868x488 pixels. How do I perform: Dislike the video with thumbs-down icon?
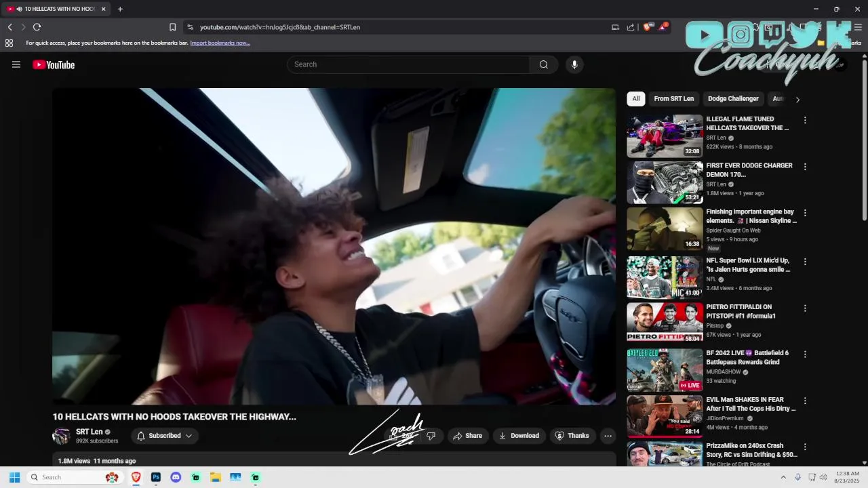pos(431,436)
